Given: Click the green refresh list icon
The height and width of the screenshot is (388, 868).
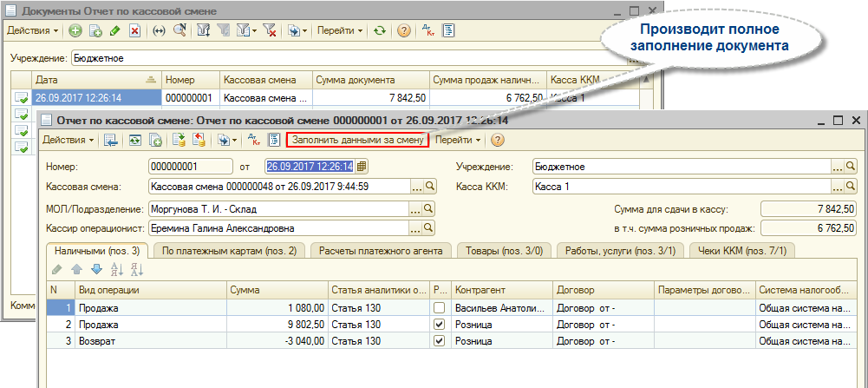Looking at the screenshot, I should (x=379, y=30).
